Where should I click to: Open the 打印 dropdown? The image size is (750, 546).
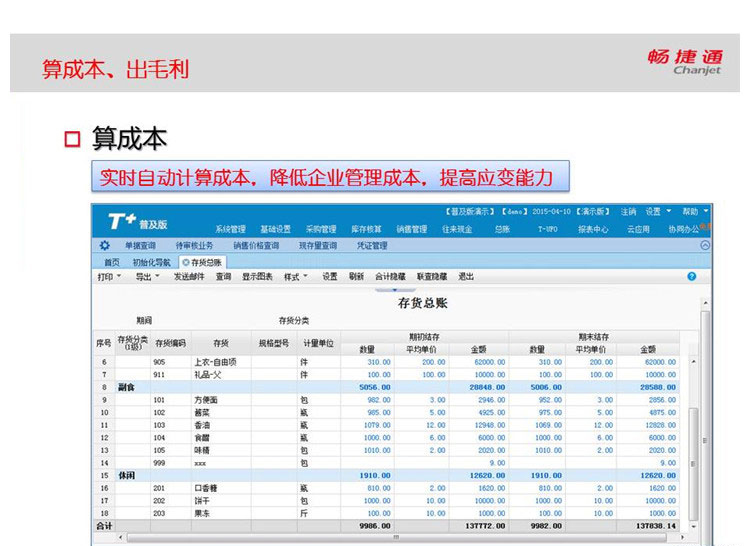tap(110, 277)
